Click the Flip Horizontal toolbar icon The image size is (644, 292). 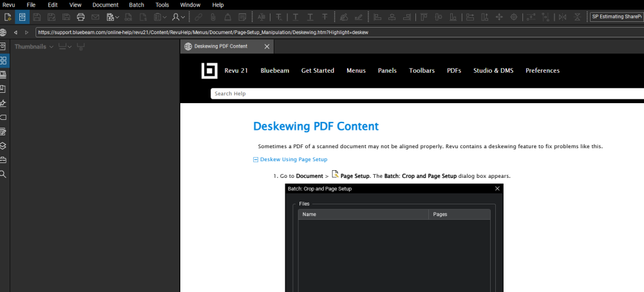562,17
